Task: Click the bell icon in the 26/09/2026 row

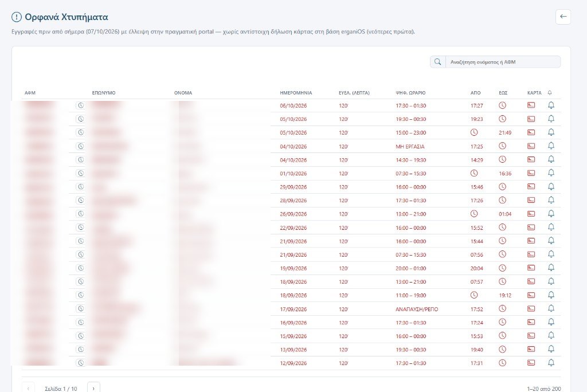Action: pos(551,214)
